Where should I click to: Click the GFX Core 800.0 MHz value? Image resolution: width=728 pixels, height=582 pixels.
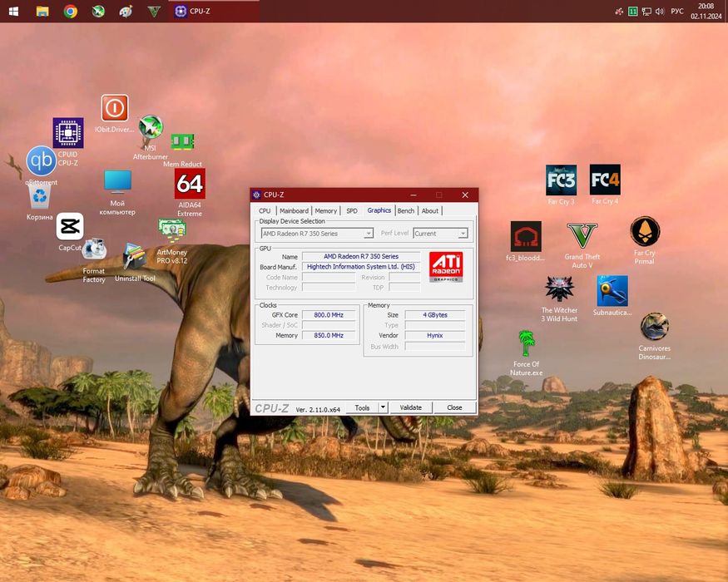[329, 314]
